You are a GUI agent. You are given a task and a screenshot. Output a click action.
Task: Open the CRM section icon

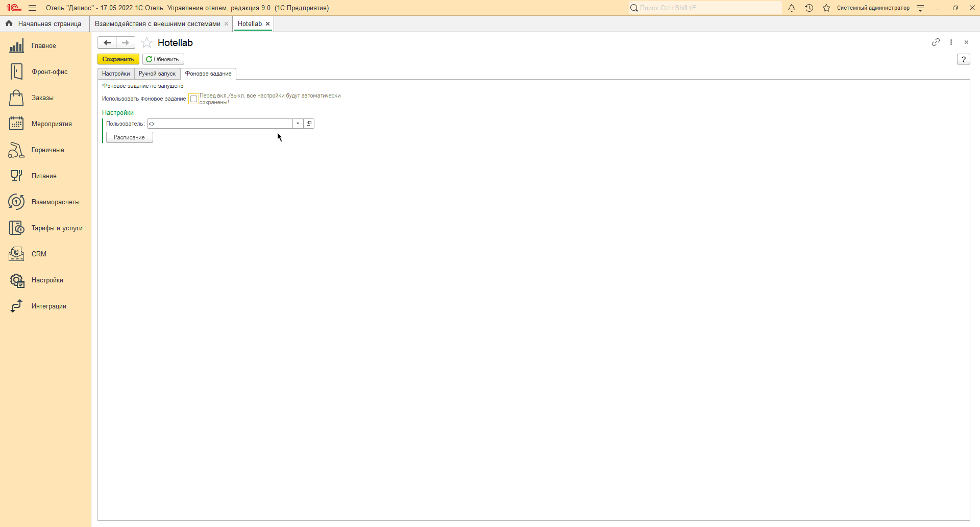[x=16, y=254]
